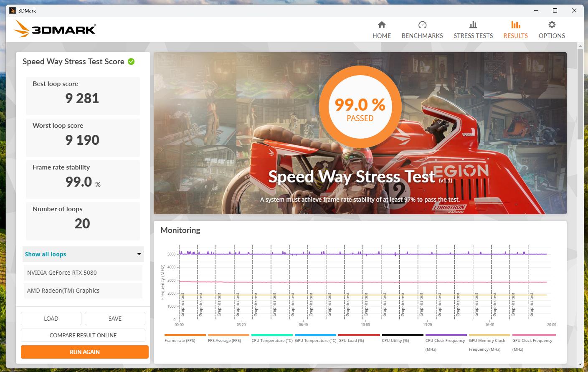This screenshot has height=372, width=588.
Task: Select AMD Radeon(TM) Graphics entry
Action: click(x=83, y=291)
